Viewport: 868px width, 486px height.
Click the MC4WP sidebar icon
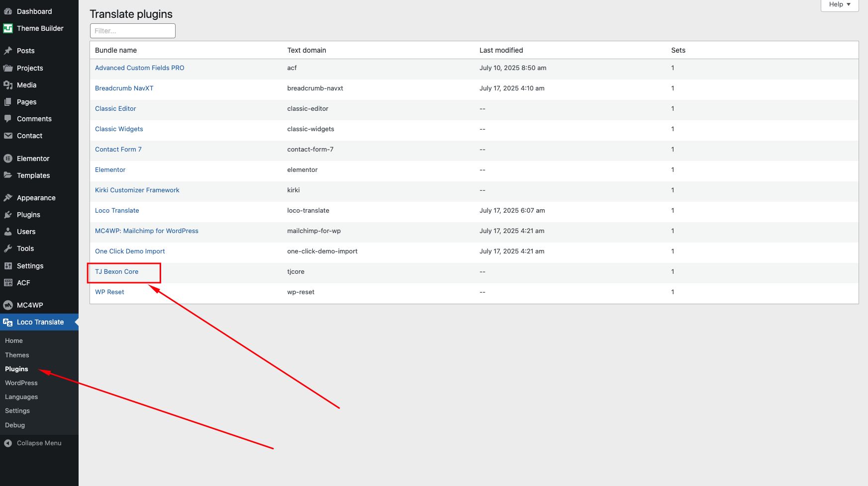coord(8,305)
